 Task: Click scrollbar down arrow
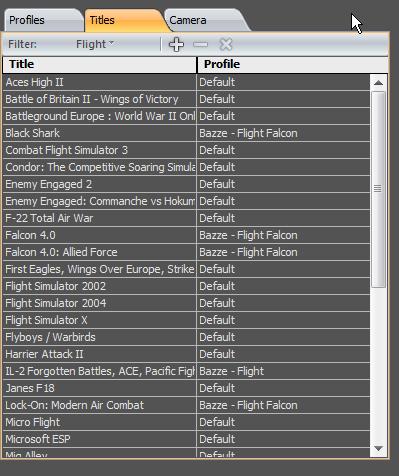coord(378,449)
